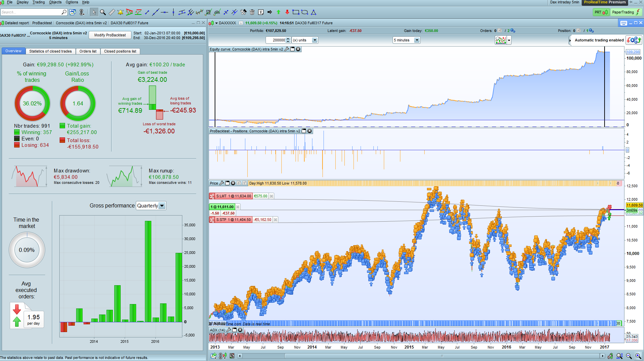Click the scrollbar right arrow below chart
The height and width of the screenshot is (361, 644).
click(x=603, y=356)
